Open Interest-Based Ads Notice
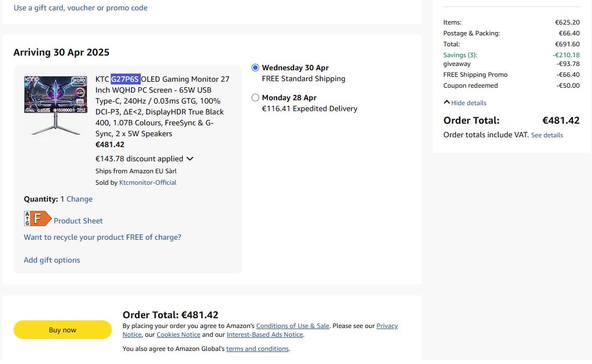This screenshot has width=592, height=364. pyautogui.click(x=265, y=335)
